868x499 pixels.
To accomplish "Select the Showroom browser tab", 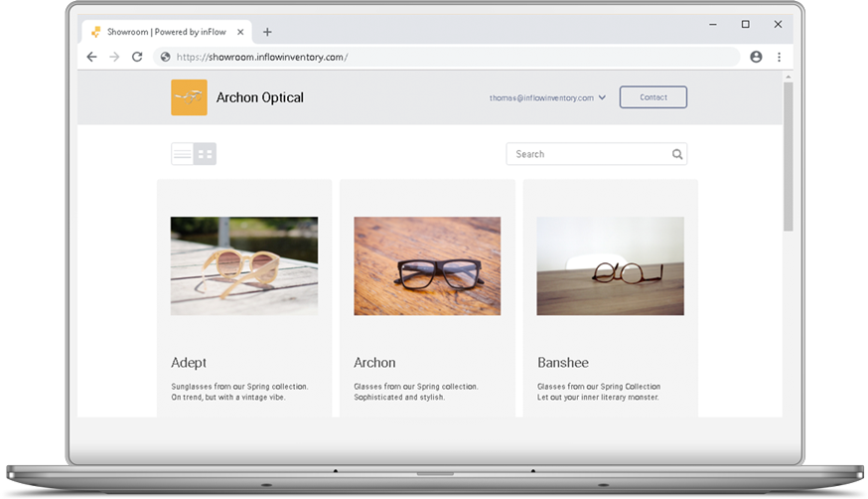I will pos(159,32).
